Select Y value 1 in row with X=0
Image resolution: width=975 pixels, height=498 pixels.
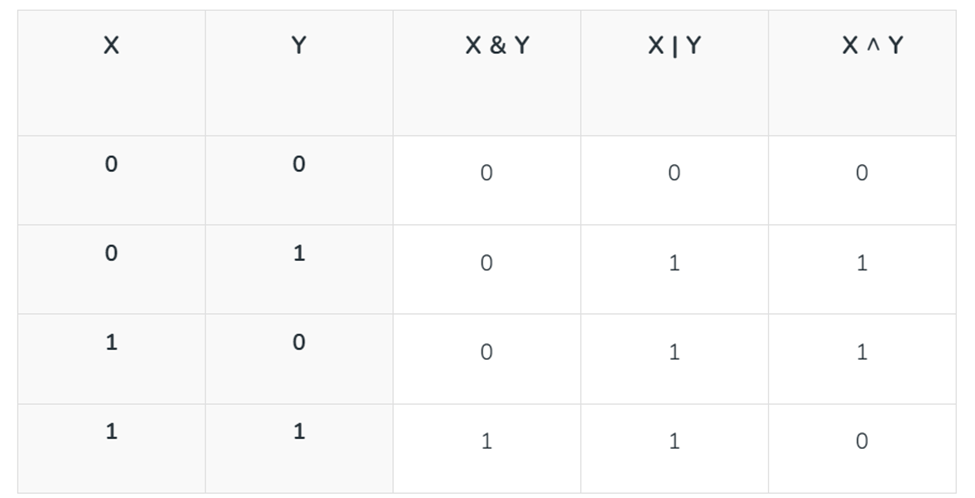click(299, 253)
